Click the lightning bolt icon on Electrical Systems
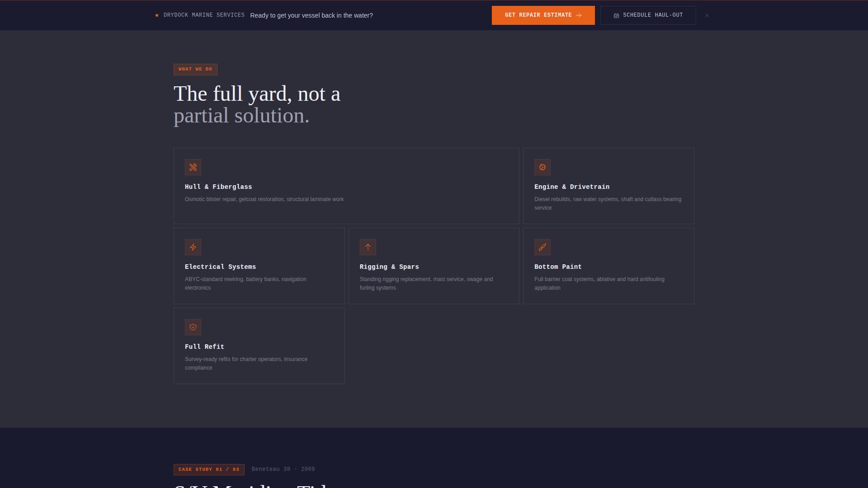 point(193,247)
